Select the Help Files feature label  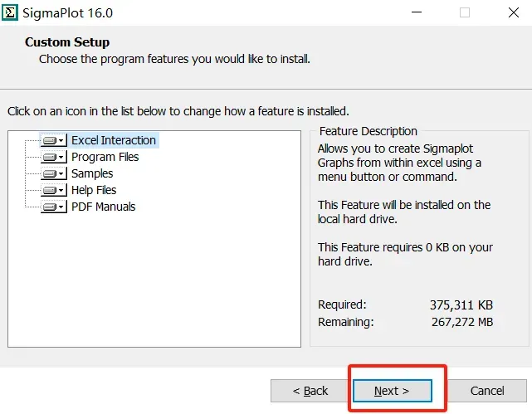pyautogui.click(x=94, y=190)
